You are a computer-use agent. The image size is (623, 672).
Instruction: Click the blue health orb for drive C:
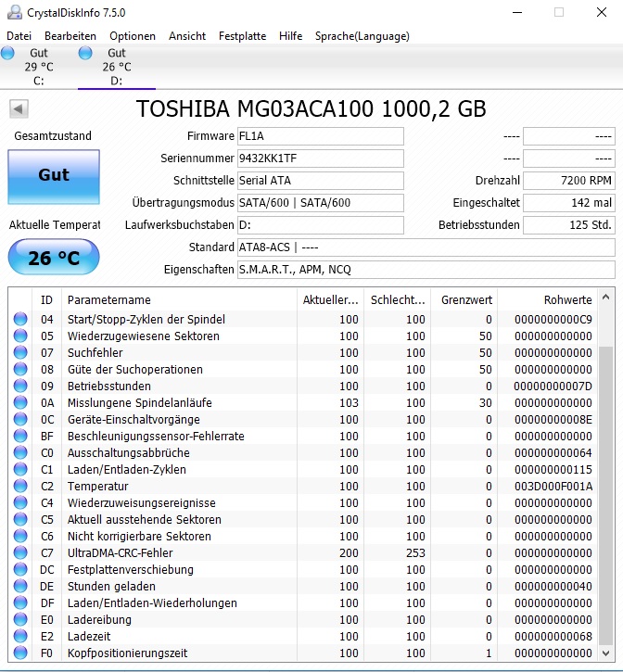click(7, 53)
